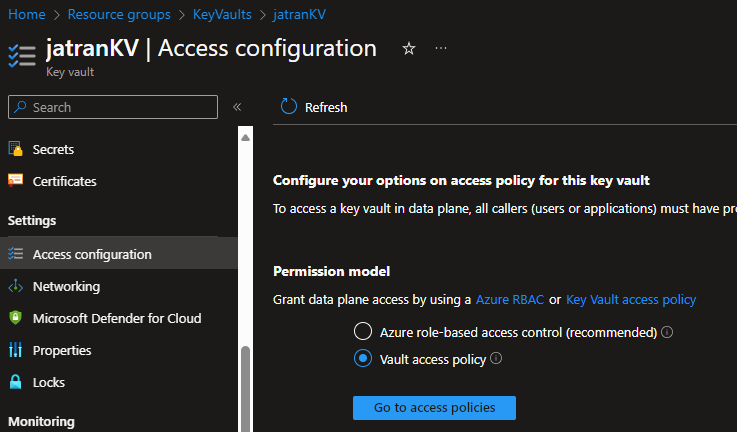This screenshot has width=737, height=432.
Task: Click 'Configure your options on access policy' heading
Action: 461,181
